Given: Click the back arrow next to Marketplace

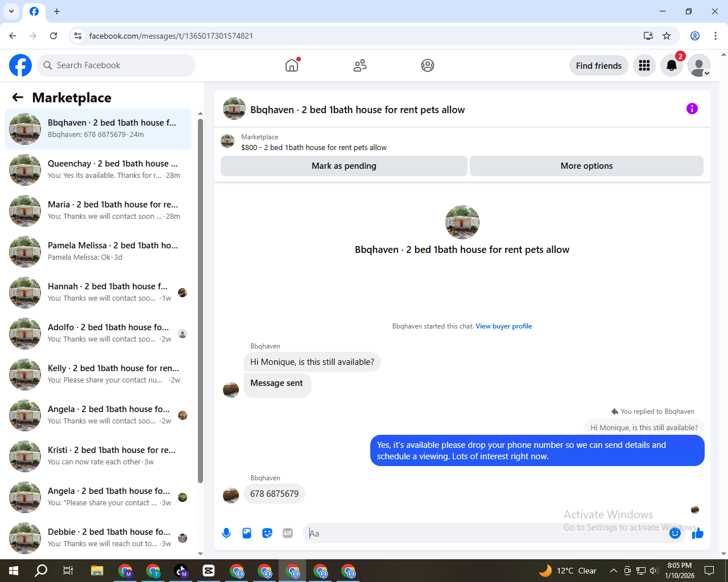Looking at the screenshot, I should pos(18,97).
